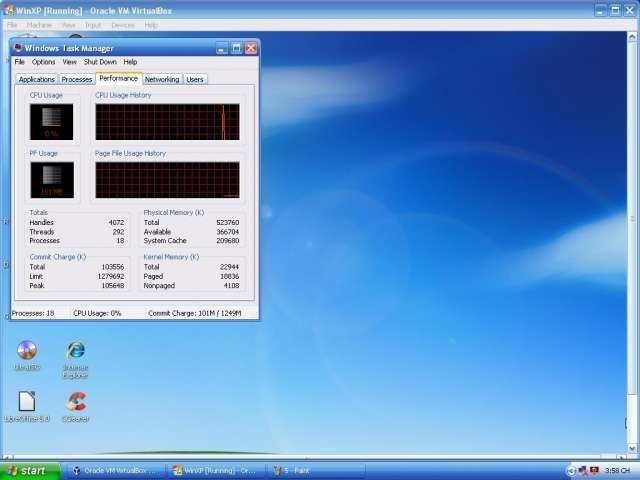Open CCleaner from the desktop

(76, 401)
